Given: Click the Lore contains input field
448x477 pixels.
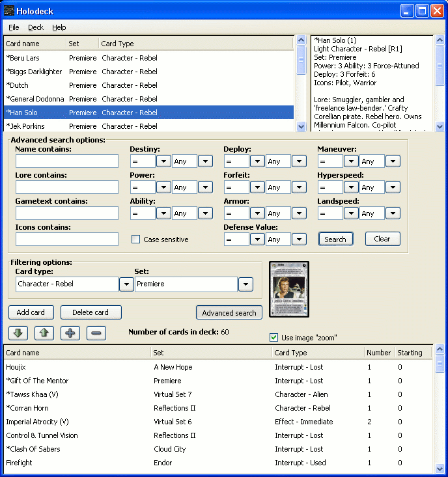Looking at the screenshot, I should tap(67, 187).
